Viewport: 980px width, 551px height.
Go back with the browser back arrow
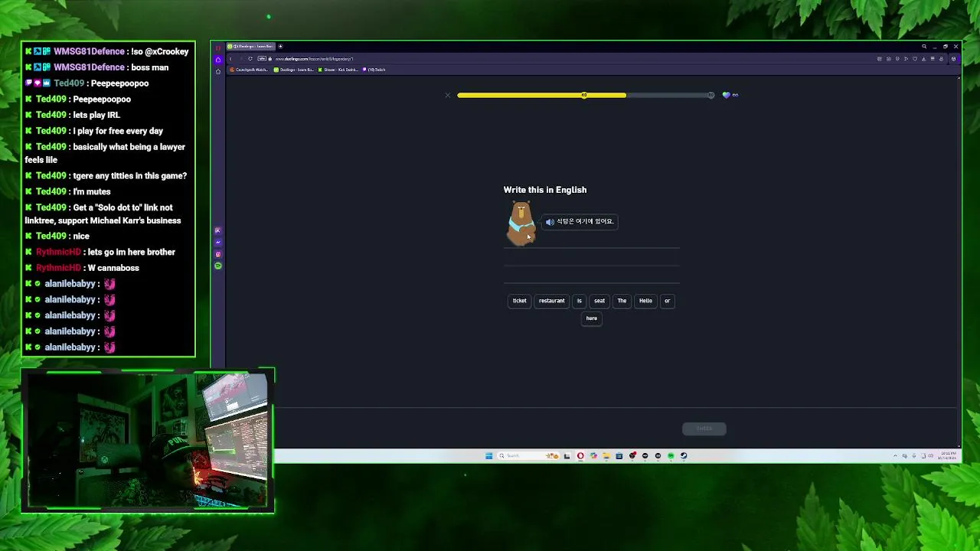pos(230,59)
